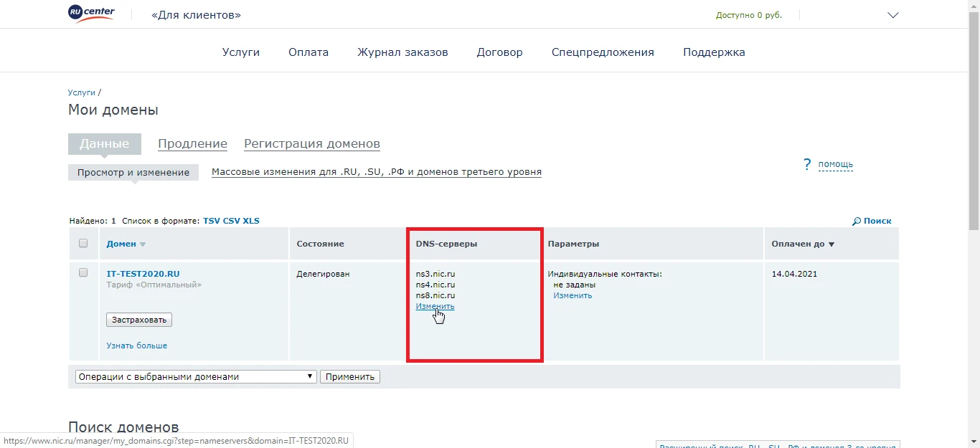Click the question mark help icon
Screen dimensions: 980x448
[x=806, y=164]
